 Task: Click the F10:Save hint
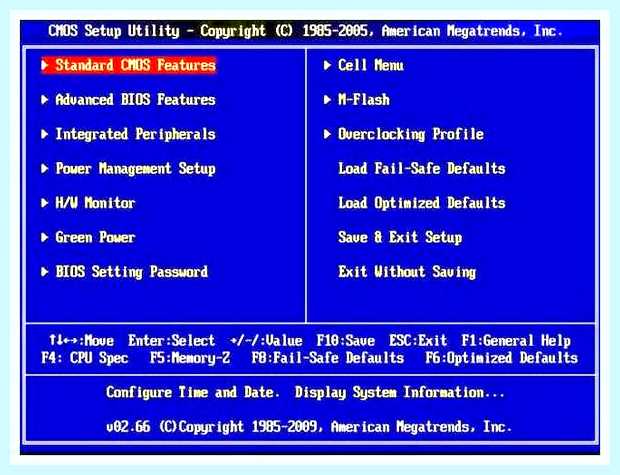[x=345, y=341]
